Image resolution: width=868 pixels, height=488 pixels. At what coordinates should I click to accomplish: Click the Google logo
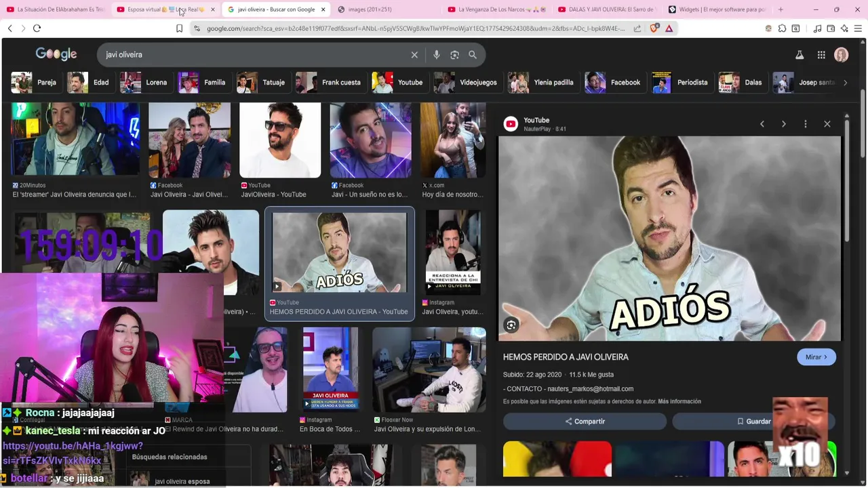pos(56,54)
